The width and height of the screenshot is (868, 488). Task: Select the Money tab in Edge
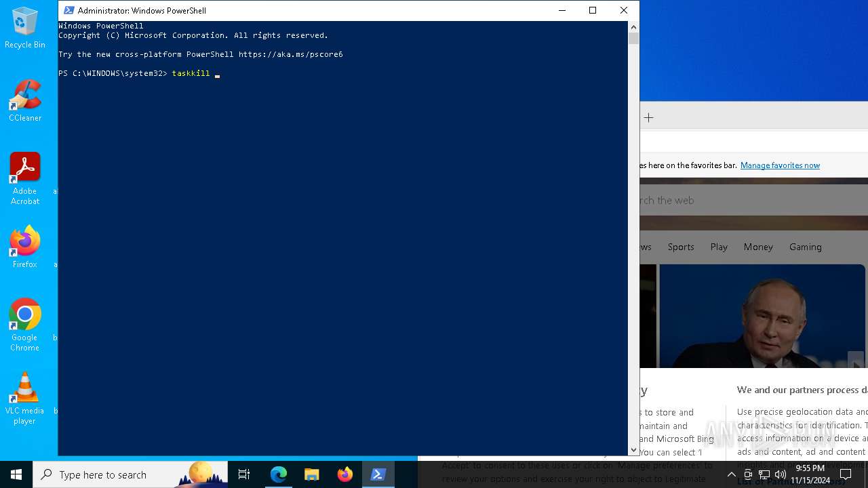[758, 247]
